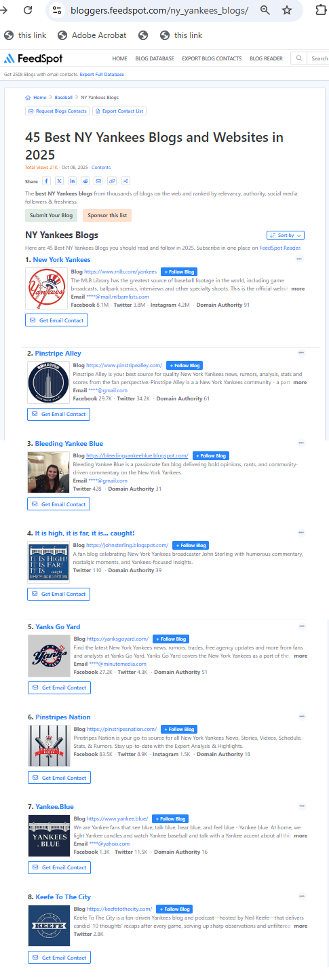This screenshot has width=329, height=980.
Task: Share via the Reddit icon
Action: [85, 181]
